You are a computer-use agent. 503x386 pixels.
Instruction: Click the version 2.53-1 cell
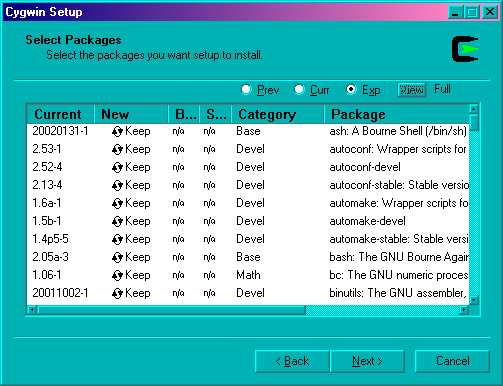[47, 149]
